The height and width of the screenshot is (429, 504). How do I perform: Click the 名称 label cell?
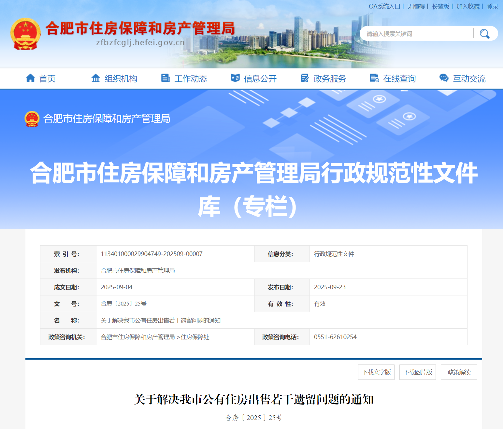(x=68, y=320)
